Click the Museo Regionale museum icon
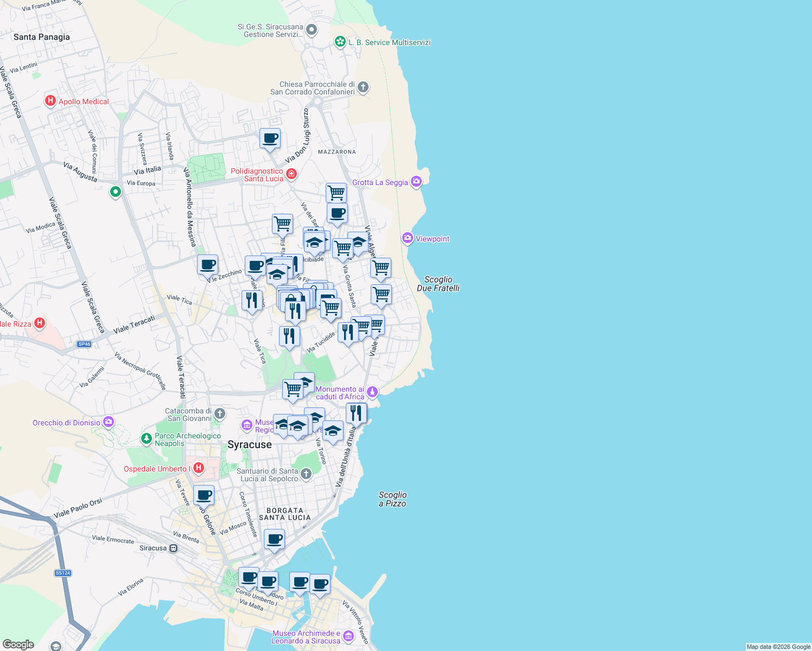The image size is (812, 651). [x=248, y=426]
